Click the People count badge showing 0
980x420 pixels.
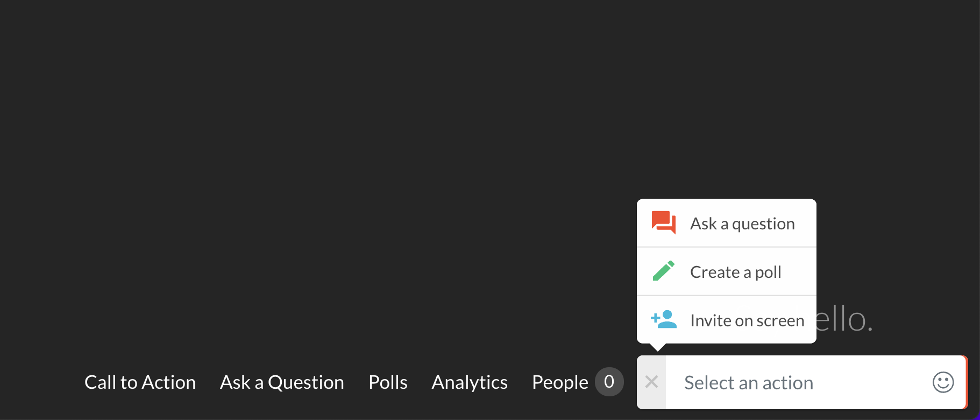coord(609,382)
